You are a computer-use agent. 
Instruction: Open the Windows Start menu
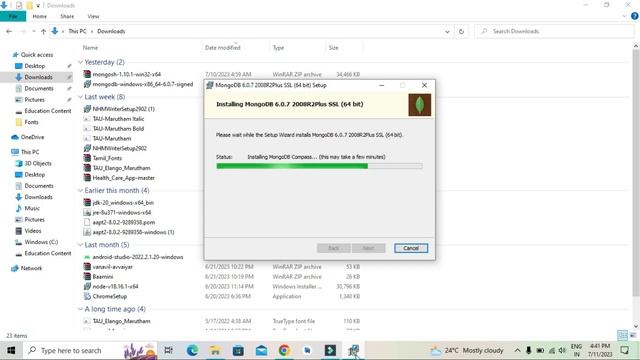click(x=11, y=350)
